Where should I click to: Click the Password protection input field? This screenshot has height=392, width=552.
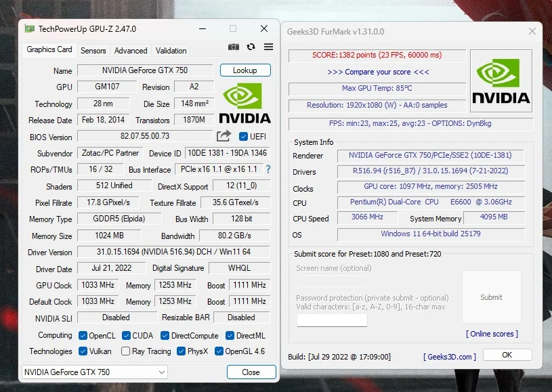(x=332, y=320)
